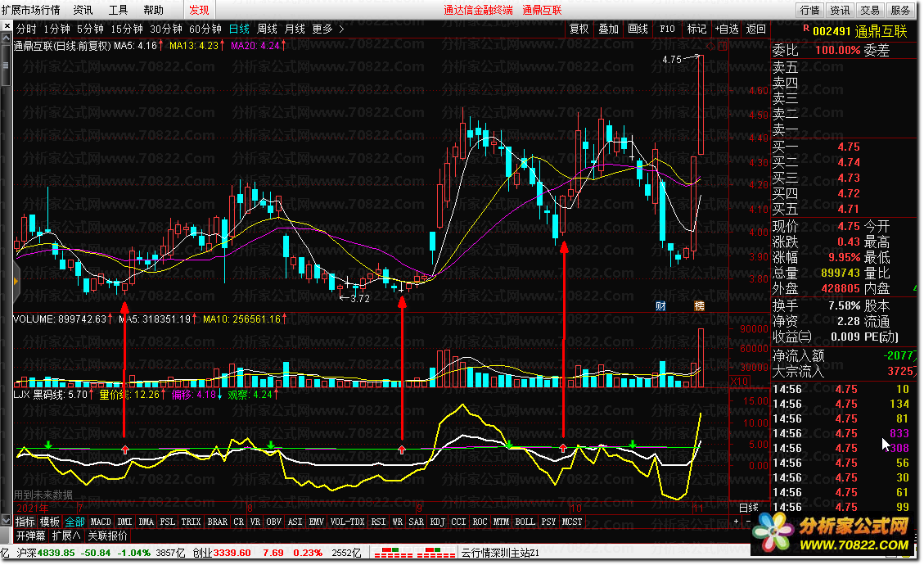Viewport: 924px width, 565px height.
Task: Switch to the KDJ indicator
Action: point(437,522)
